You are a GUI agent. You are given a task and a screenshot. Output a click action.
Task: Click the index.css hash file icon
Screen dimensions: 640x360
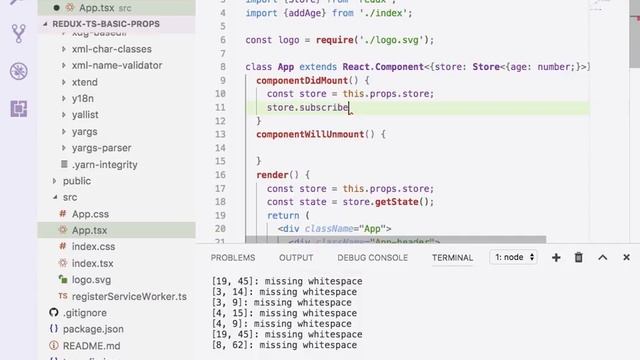(x=62, y=246)
